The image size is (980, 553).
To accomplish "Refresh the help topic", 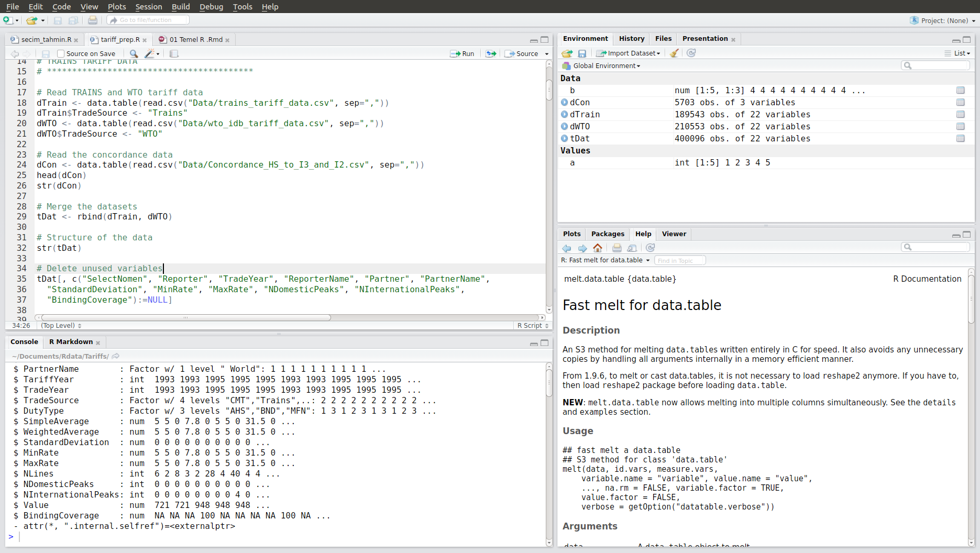I will point(651,248).
